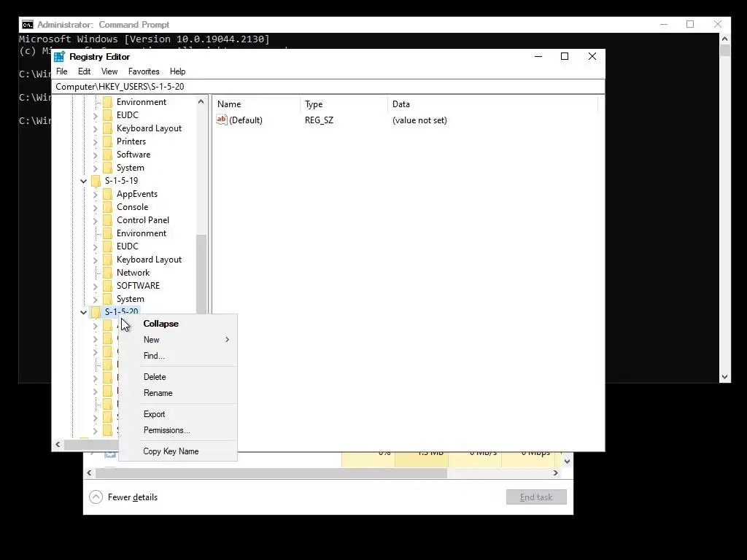Click the Fewer details circle arrow icon
This screenshot has width=747, height=560.
point(96,497)
